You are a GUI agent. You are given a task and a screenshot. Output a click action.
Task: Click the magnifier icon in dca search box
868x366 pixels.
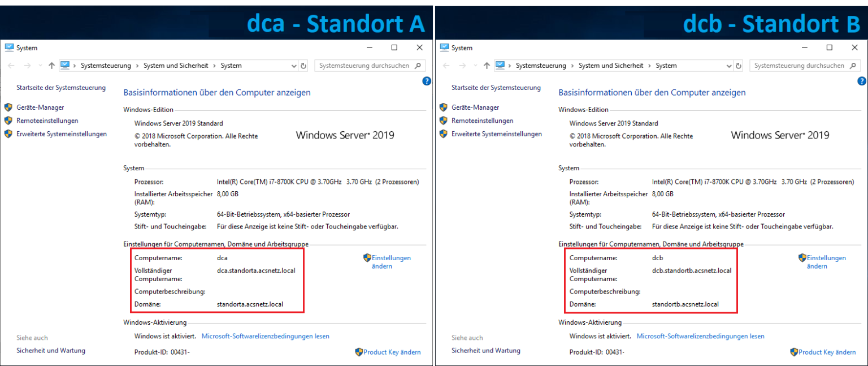418,65
